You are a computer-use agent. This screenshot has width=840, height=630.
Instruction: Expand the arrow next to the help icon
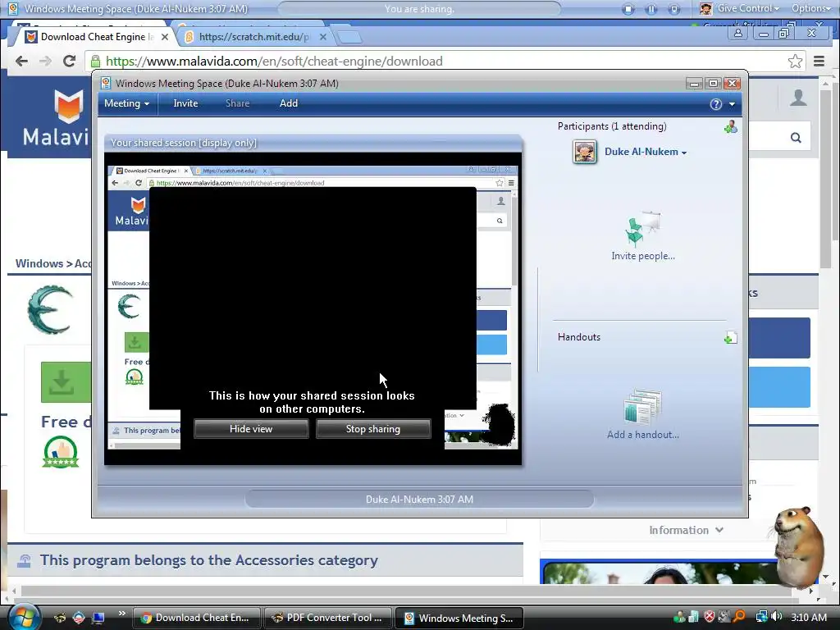pyautogui.click(x=732, y=104)
